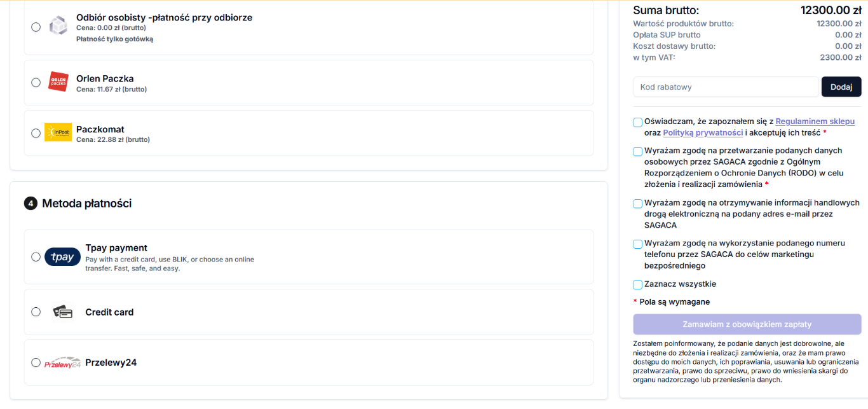Viewport: 868px width, 409px height.
Task: Open the Polityką prywatności link
Action: click(703, 133)
